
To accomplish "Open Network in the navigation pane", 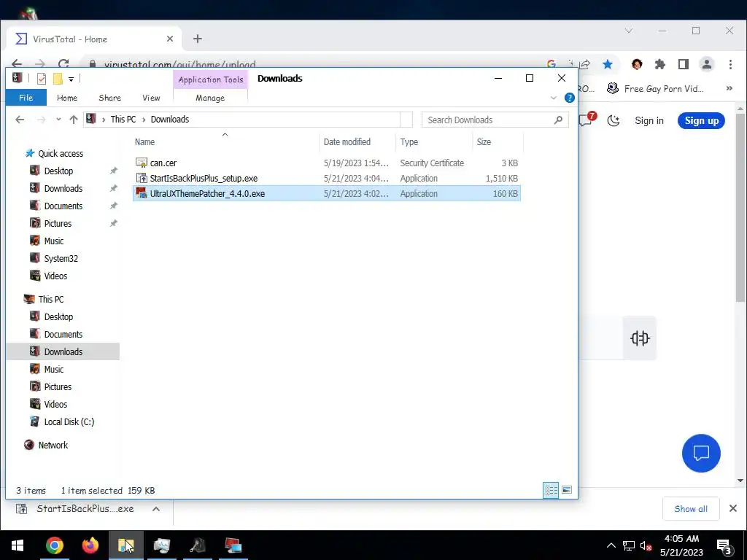I will click(x=53, y=446).
